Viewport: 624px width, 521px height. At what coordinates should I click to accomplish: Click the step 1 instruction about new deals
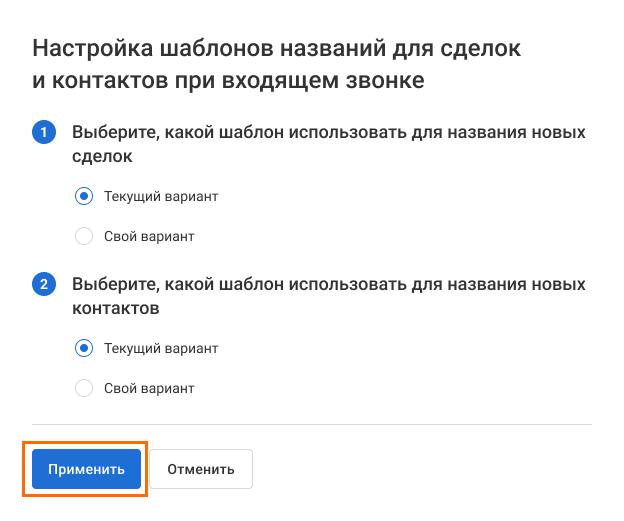click(x=328, y=133)
